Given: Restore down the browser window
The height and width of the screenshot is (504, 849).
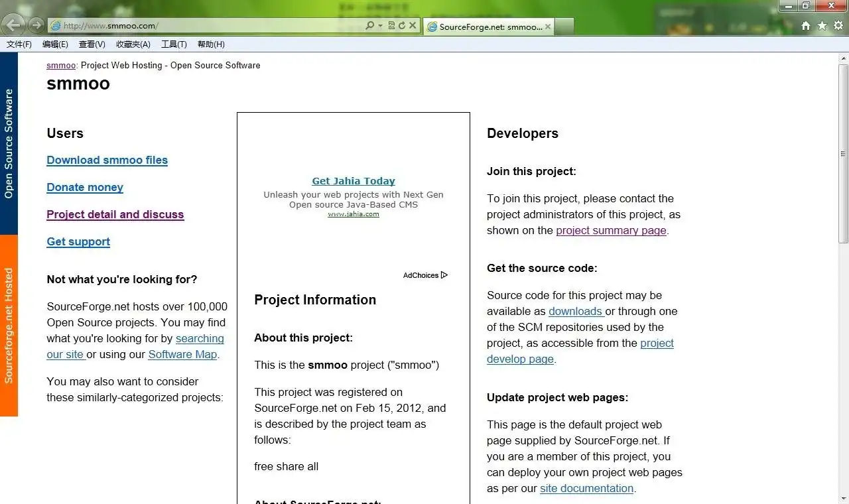Looking at the screenshot, I should coord(806,5).
